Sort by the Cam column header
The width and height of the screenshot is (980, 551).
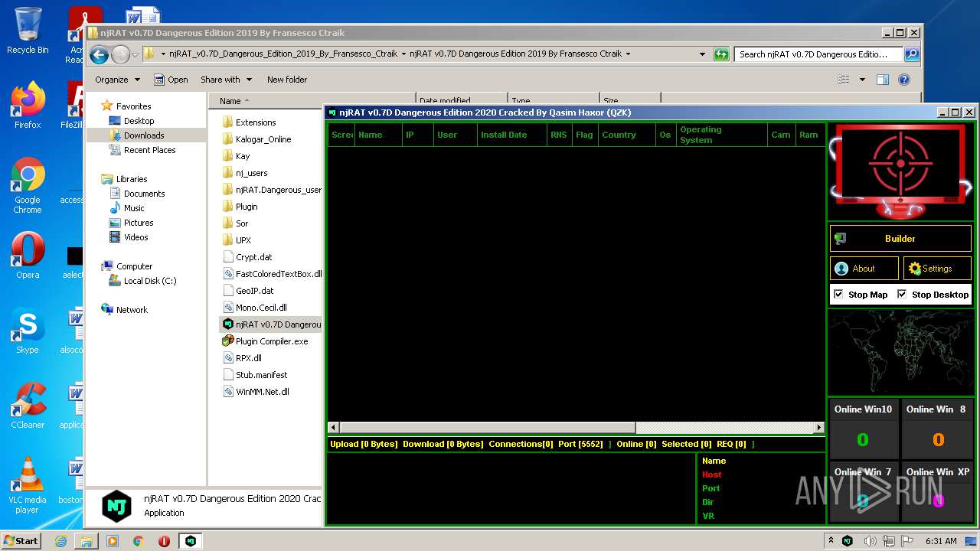pos(781,135)
